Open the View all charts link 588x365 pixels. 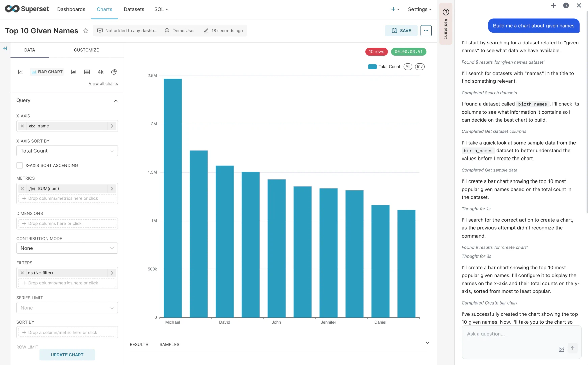point(103,84)
